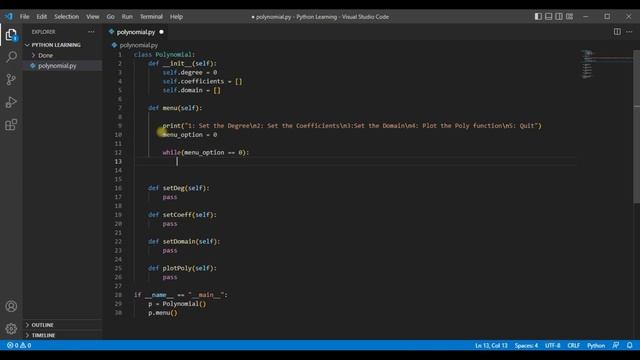Click 'class Polynomial:' on line 1
Image resolution: width=640 pixels, height=360 pixels.
point(164,55)
